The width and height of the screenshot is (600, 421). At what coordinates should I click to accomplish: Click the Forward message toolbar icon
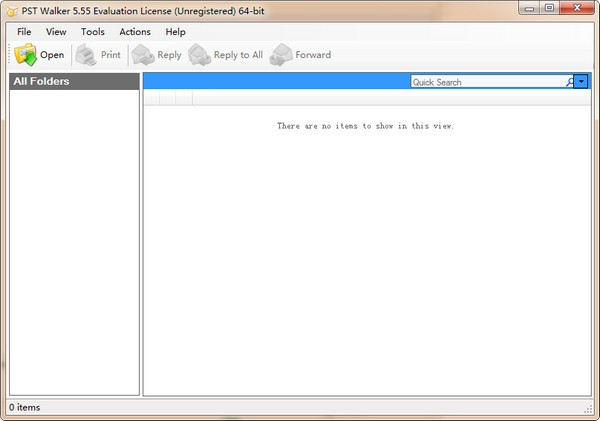point(281,55)
